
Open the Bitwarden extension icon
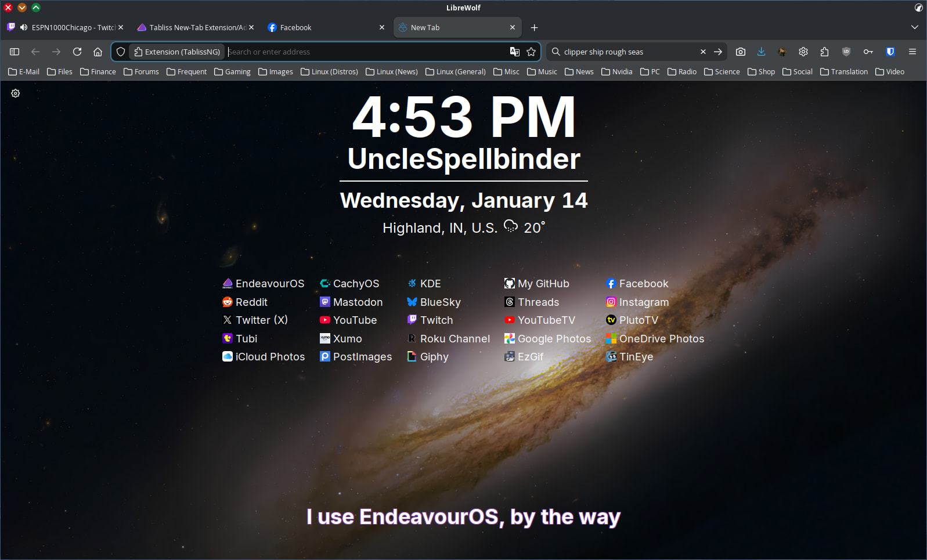(890, 52)
